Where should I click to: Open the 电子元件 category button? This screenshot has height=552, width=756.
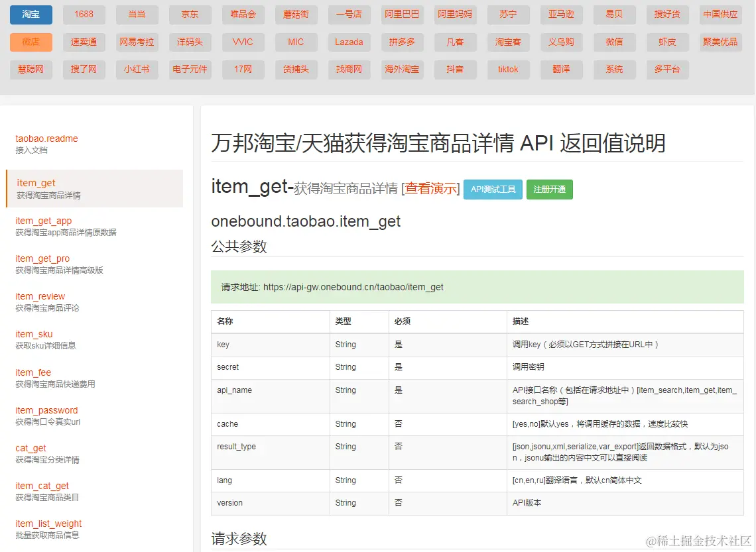[190, 70]
